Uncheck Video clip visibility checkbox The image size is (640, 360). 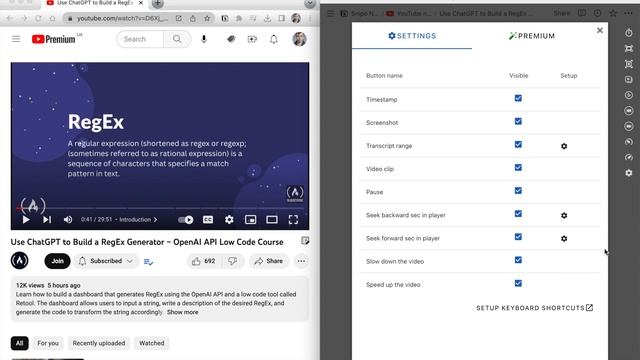pos(518,167)
